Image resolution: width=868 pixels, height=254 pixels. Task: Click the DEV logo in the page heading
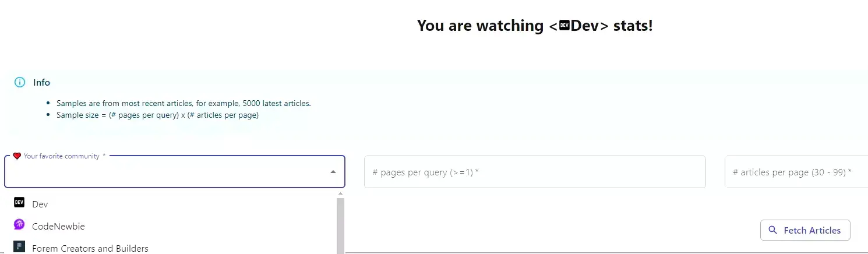click(x=564, y=26)
